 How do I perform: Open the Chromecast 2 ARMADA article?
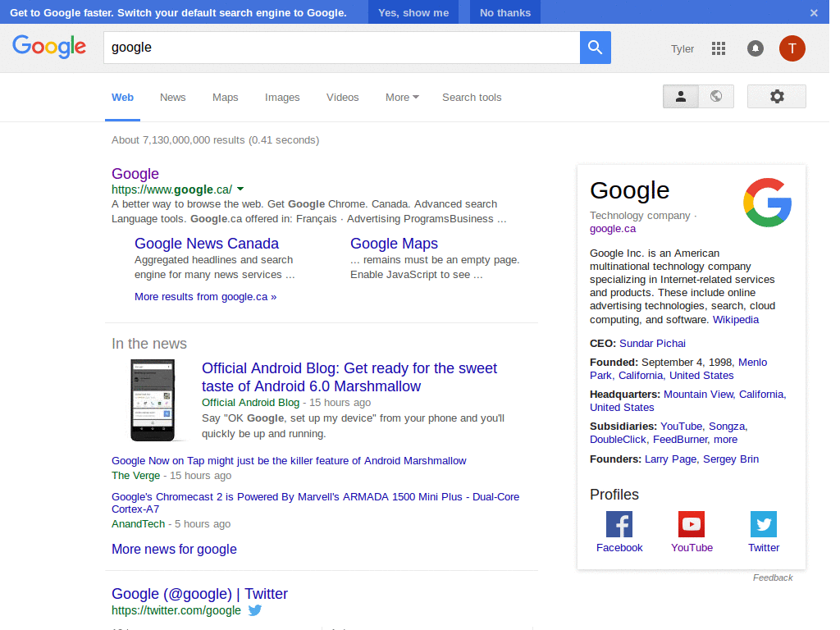315,503
